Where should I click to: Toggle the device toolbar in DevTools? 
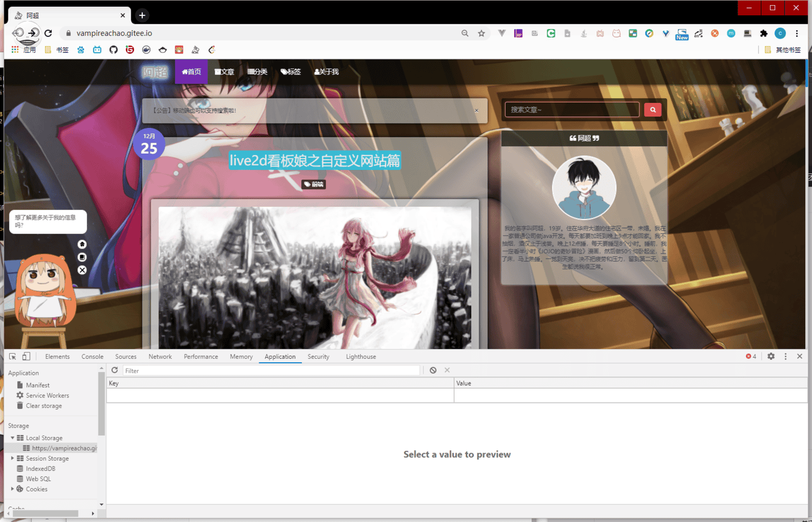point(26,357)
